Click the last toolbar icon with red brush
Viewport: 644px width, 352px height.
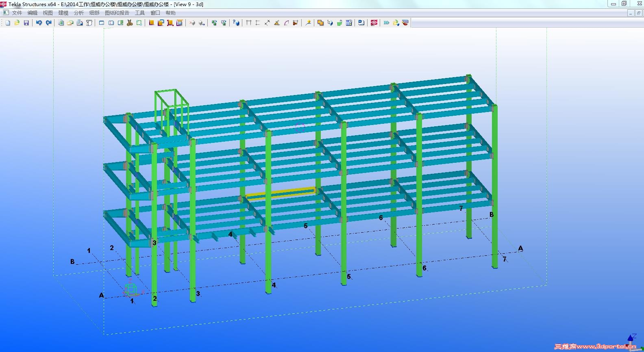[405, 23]
